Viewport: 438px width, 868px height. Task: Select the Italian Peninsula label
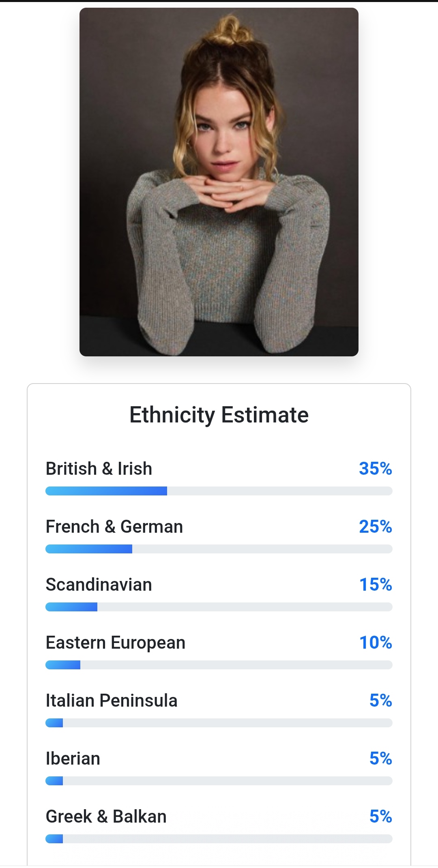[112, 701]
